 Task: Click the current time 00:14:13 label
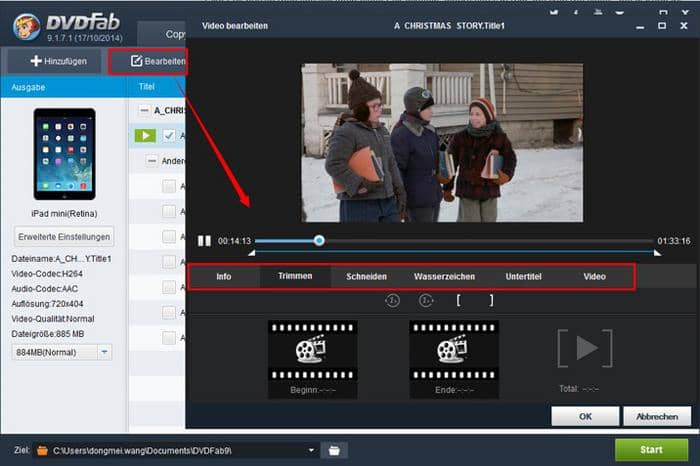[x=234, y=241]
